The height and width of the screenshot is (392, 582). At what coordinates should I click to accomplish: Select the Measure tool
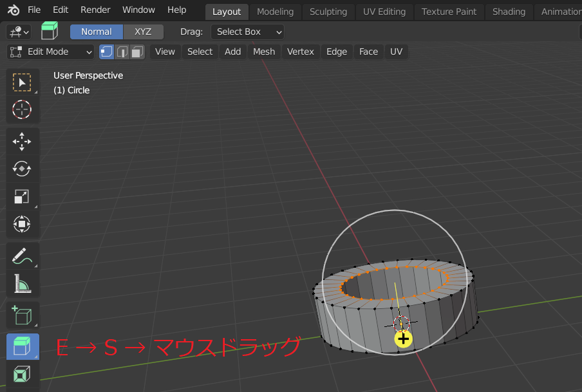click(x=23, y=284)
